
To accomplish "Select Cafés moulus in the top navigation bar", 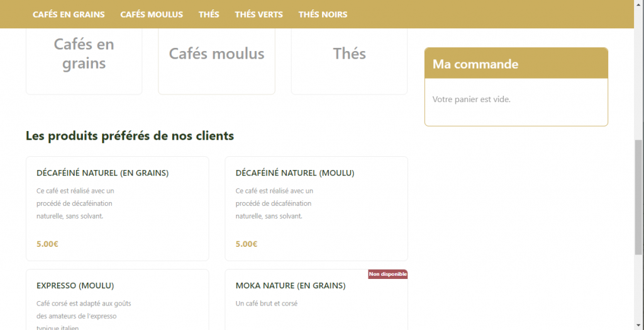I will 152,14.
